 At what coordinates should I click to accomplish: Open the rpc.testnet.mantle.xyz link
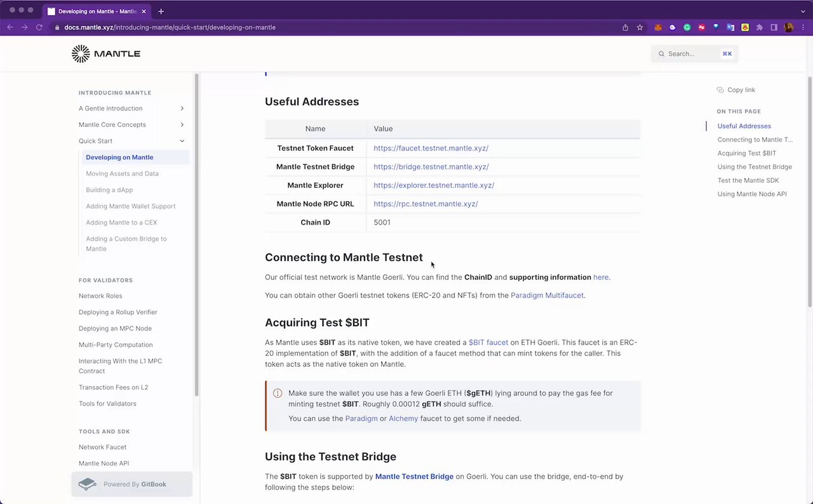pos(426,204)
